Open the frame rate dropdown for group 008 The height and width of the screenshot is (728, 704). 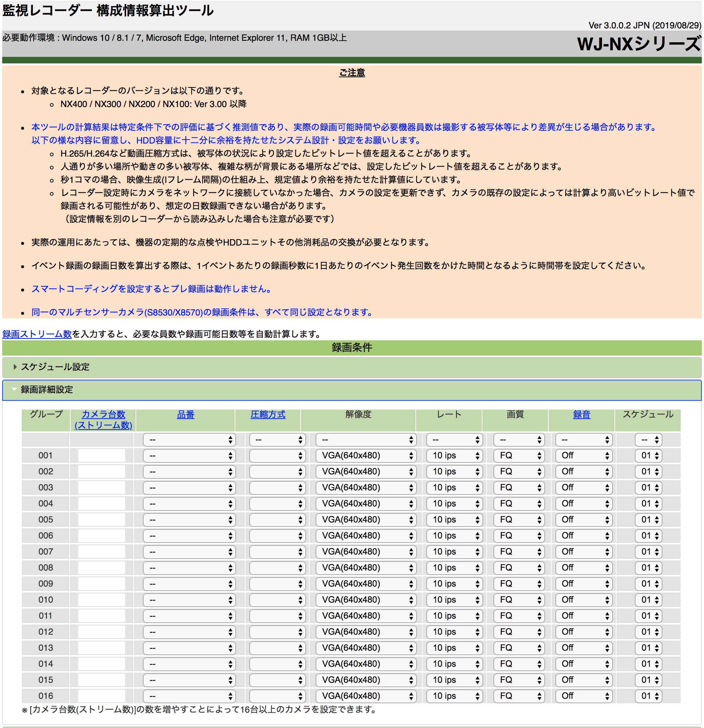click(454, 568)
